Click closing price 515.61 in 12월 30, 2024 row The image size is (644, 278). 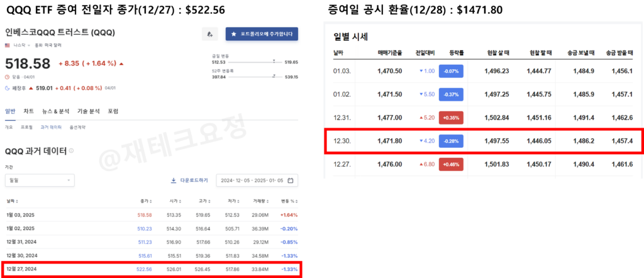[145, 255]
